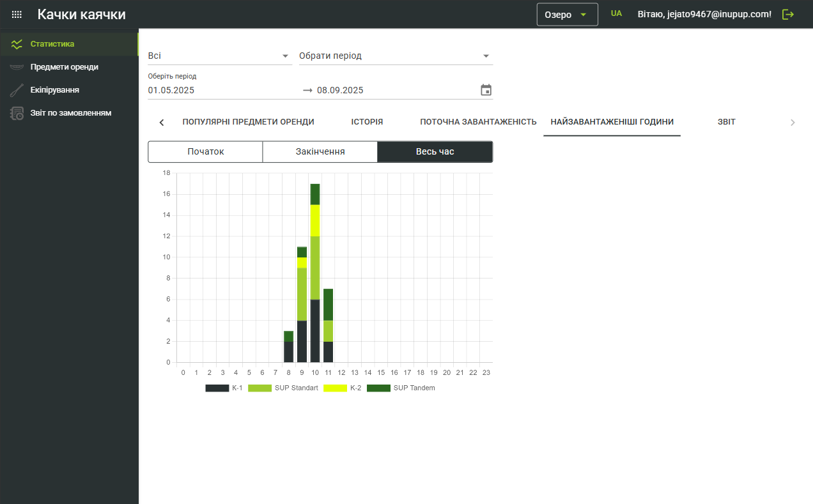Switch language via UA link
Screen dimensions: 813x504
(616, 13)
